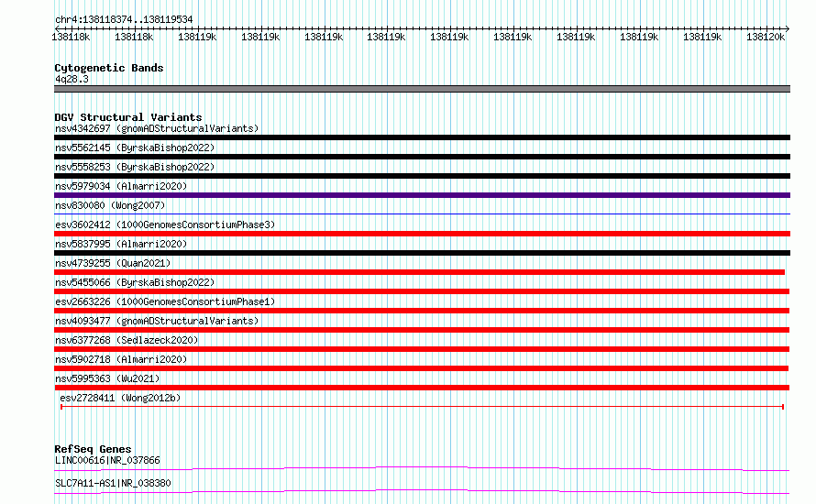Viewport: 816px width, 504px height.
Task: Open nsv5455066 (ByrskaBishop2022) label
Action: 135,282
